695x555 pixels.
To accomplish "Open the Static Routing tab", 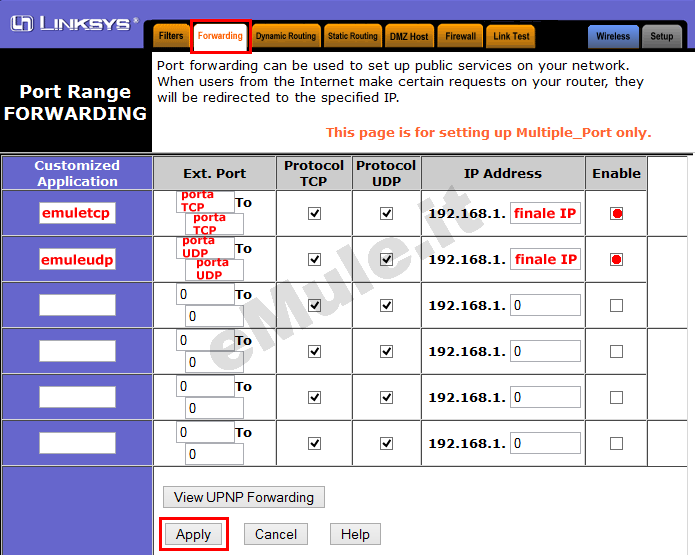I will (352, 36).
